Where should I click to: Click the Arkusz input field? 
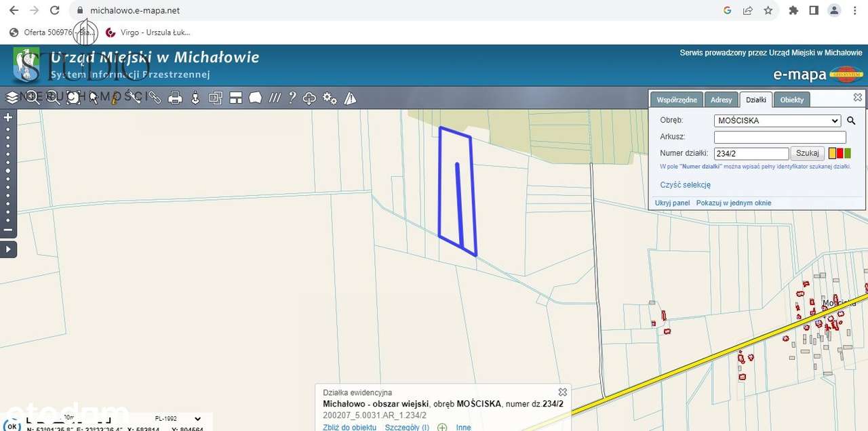780,137
